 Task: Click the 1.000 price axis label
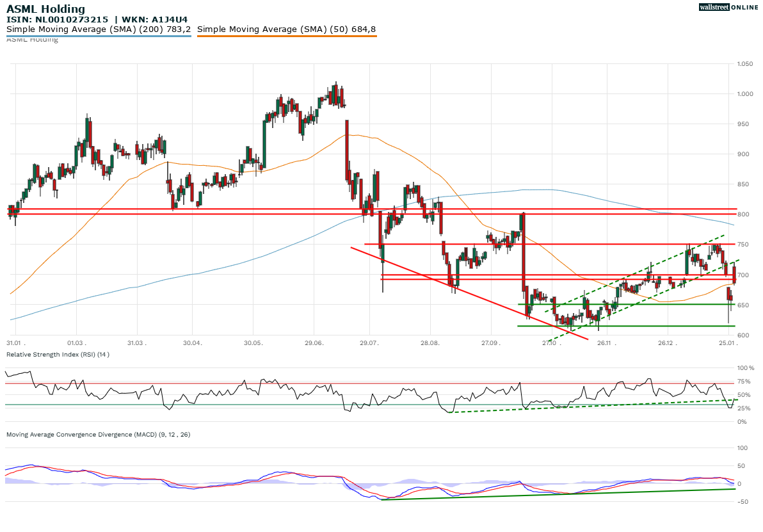coord(745,94)
